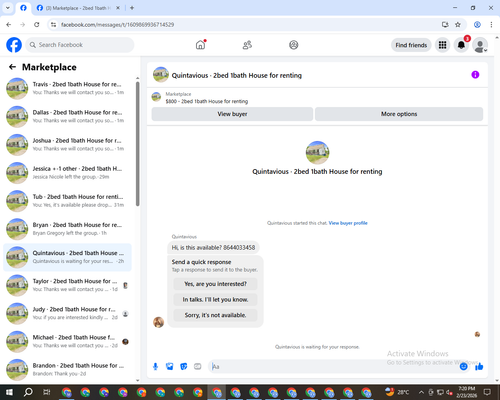The width and height of the screenshot is (500, 400).
Task: Open Bryan conversation in the list
Action: click(x=67, y=229)
